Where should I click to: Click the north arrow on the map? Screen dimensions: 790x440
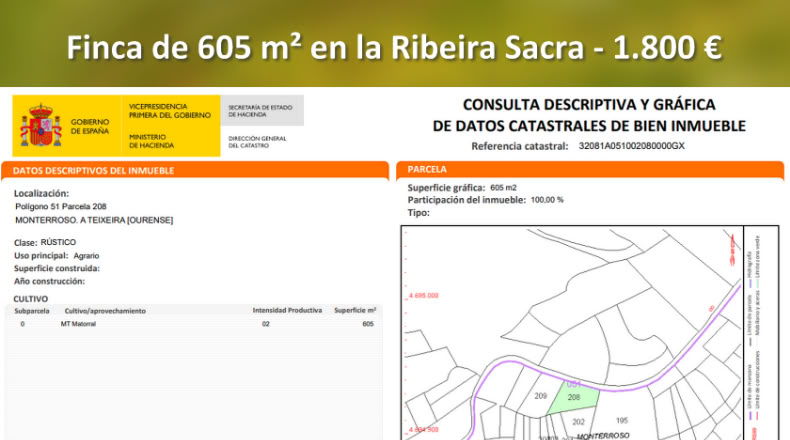733,248
